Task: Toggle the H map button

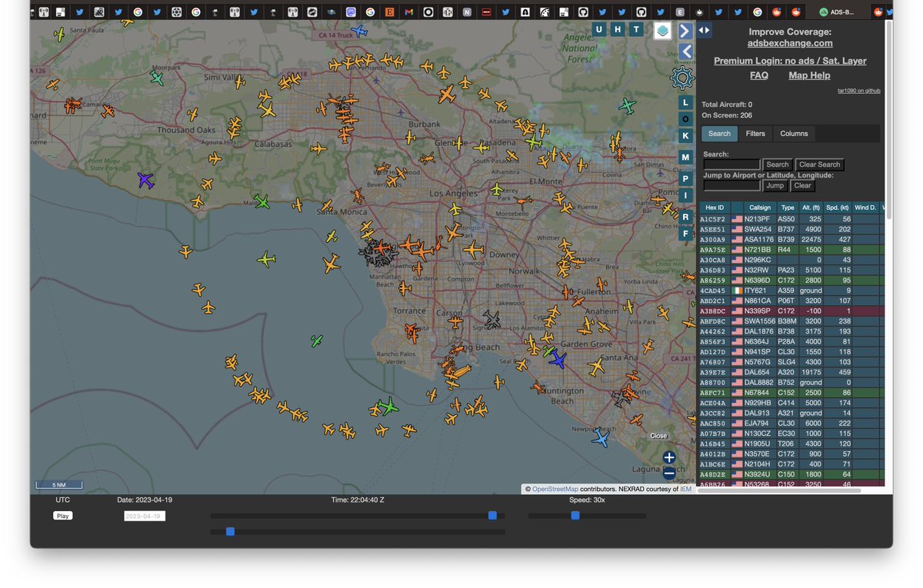Action: [618, 29]
